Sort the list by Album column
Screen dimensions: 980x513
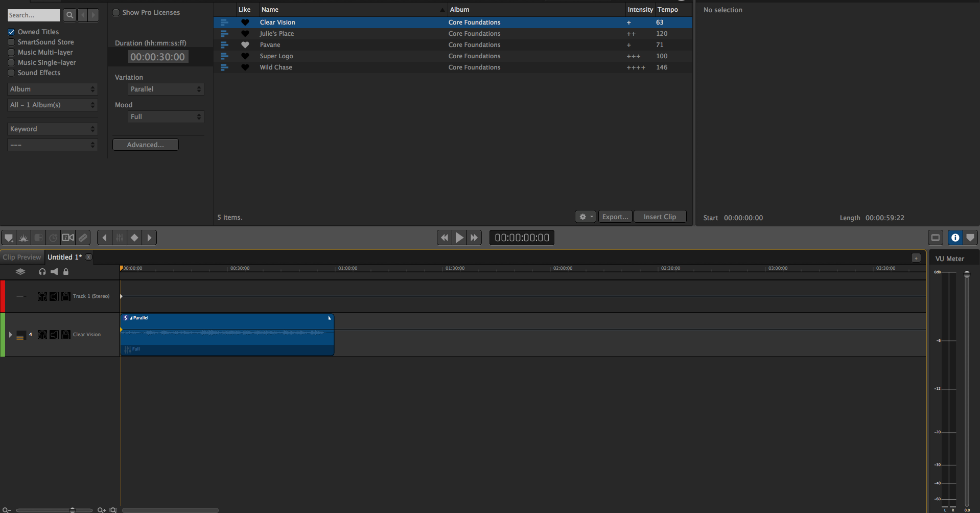click(536, 9)
